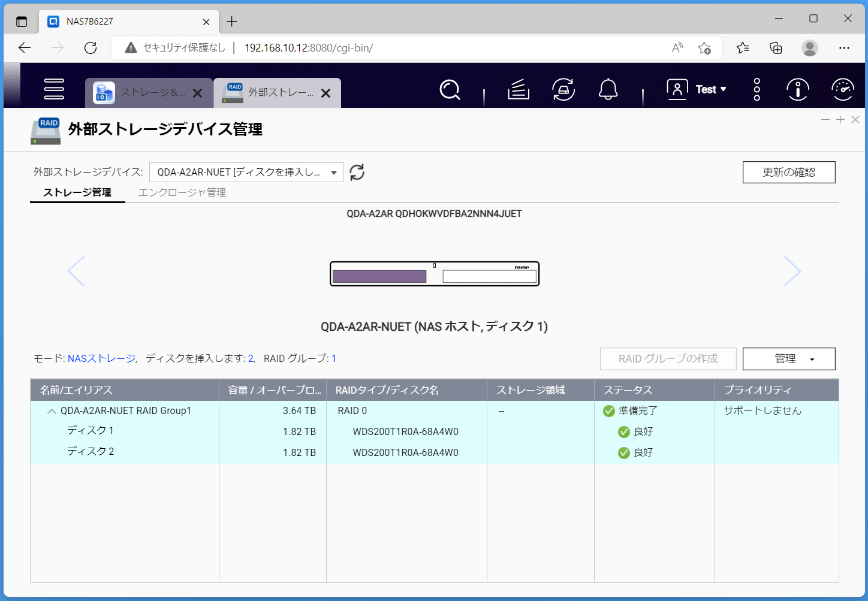Click the 更新の確認 button
This screenshot has width=868, height=601.
(x=789, y=172)
